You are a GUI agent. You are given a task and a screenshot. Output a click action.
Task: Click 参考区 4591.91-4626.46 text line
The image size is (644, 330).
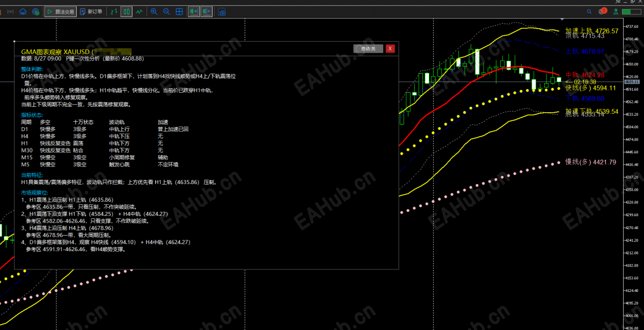click(75, 249)
